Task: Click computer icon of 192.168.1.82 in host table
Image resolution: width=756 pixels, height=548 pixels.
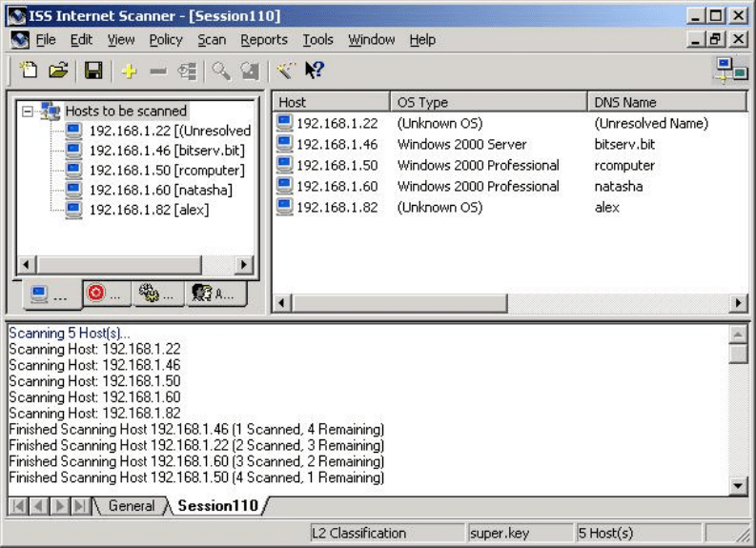Action: coord(284,207)
